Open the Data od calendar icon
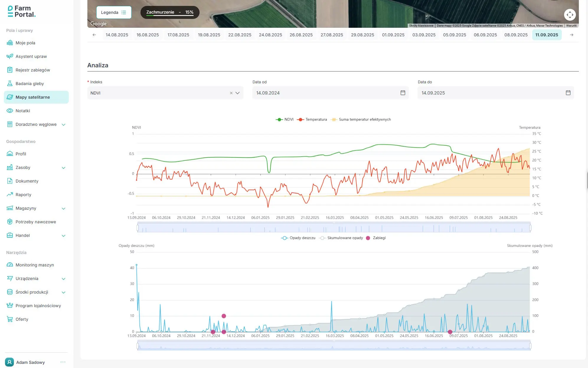588x368 pixels. click(403, 93)
